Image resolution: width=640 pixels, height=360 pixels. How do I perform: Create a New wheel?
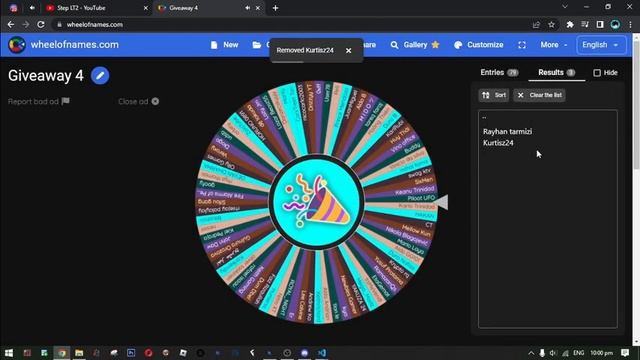(x=224, y=45)
